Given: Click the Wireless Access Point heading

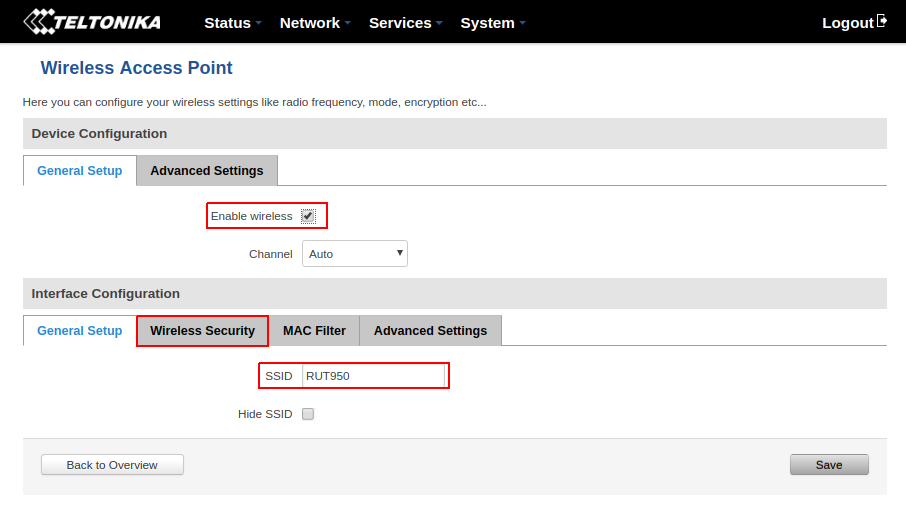Looking at the screenshot, I should (136, 68).
